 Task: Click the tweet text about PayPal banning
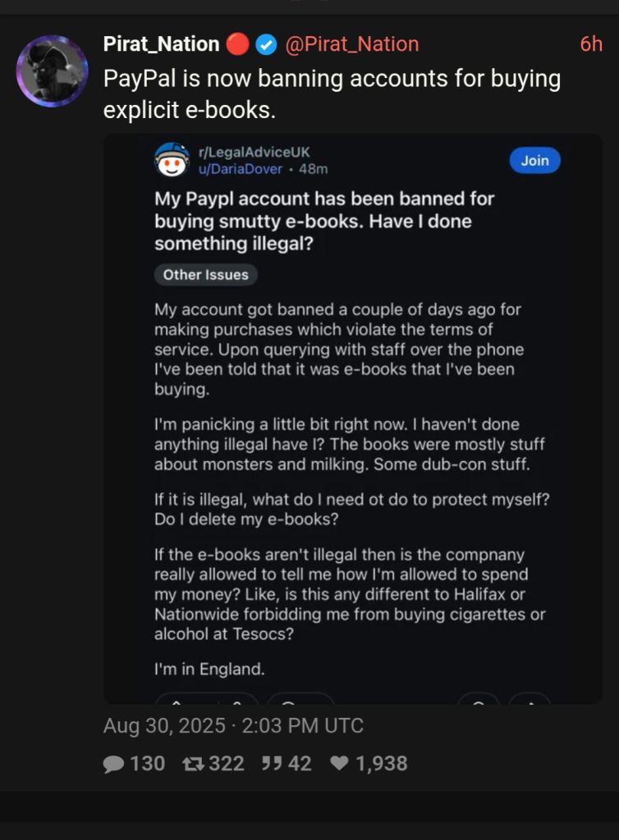pyautogui.click(x=332, y=94)
